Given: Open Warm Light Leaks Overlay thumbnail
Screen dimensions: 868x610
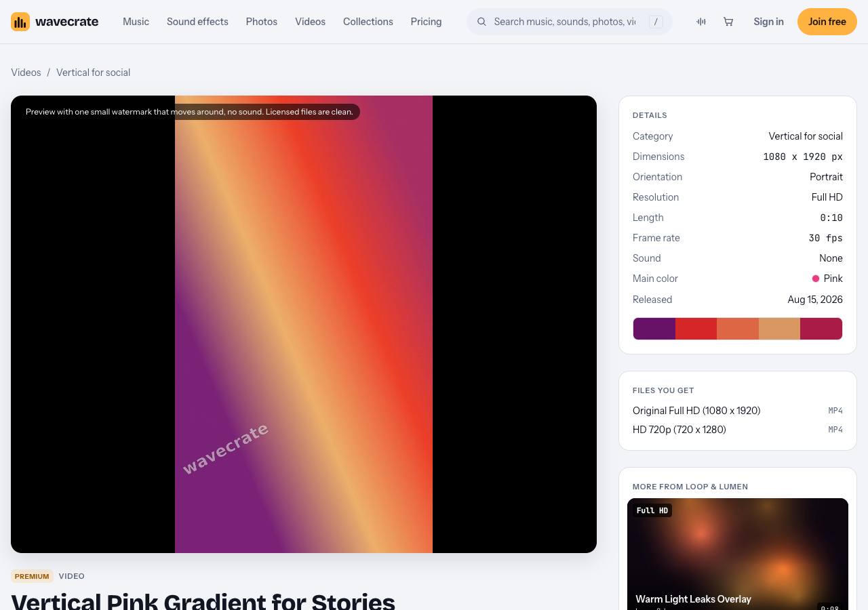Looking at the screenshot, I should point(738,554).
